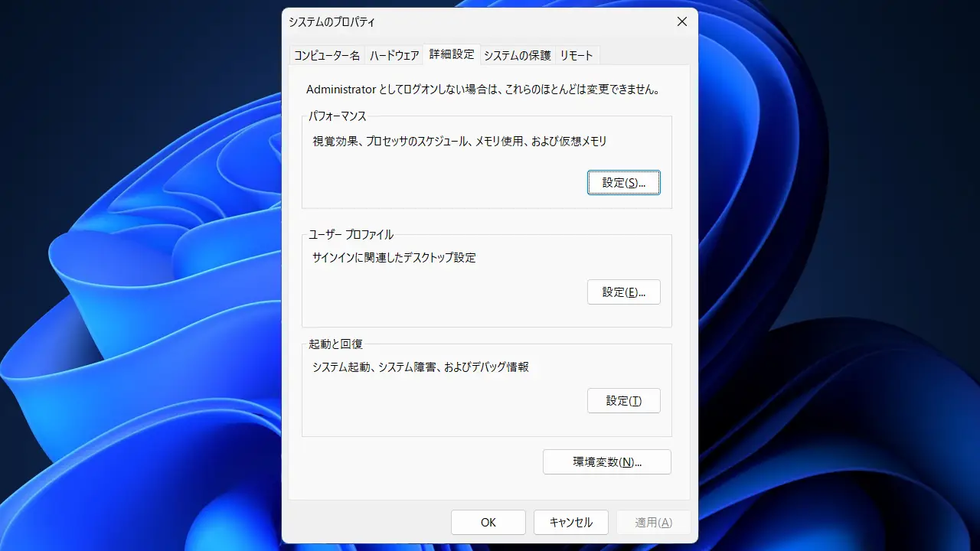Click 設定(E) button for ユーザー プロファイル
This screenshot has width=980, height=551.
pos(623,292)
